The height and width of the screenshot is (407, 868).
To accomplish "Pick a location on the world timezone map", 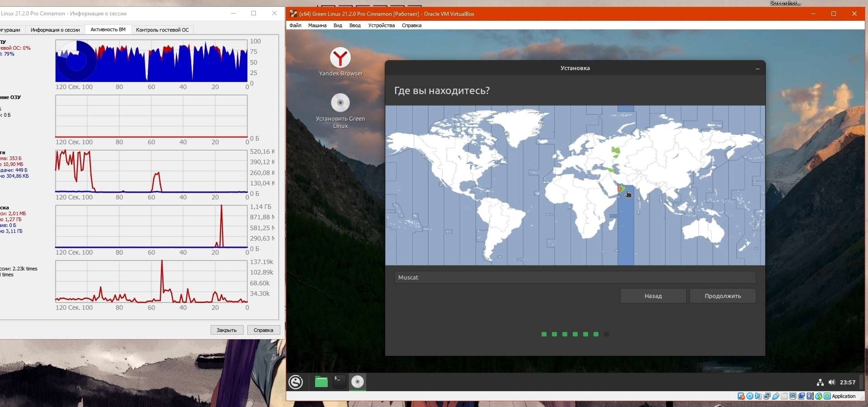I will (x=575, y=185).
